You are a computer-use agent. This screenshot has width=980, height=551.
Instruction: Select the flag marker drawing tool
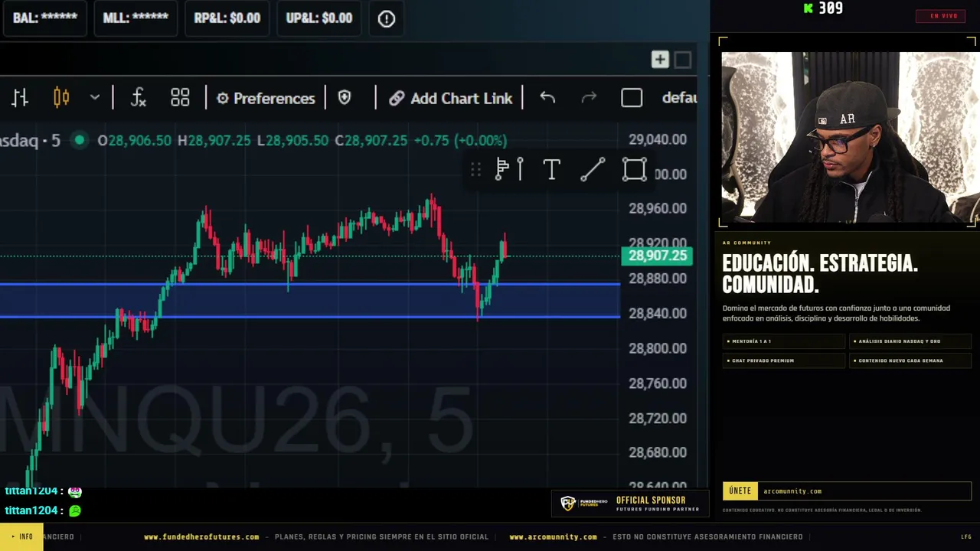coord(502,169)
